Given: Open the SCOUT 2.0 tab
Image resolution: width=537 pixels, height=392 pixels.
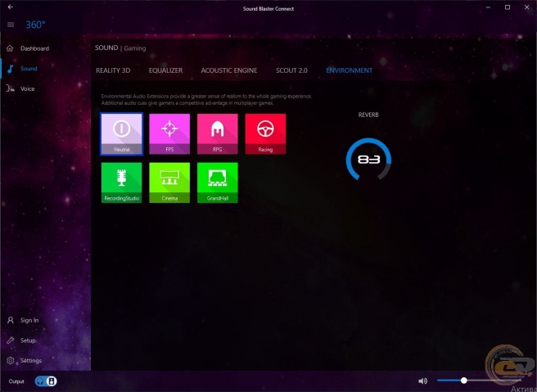Looking at the screenshot, I should pos(291,70).
